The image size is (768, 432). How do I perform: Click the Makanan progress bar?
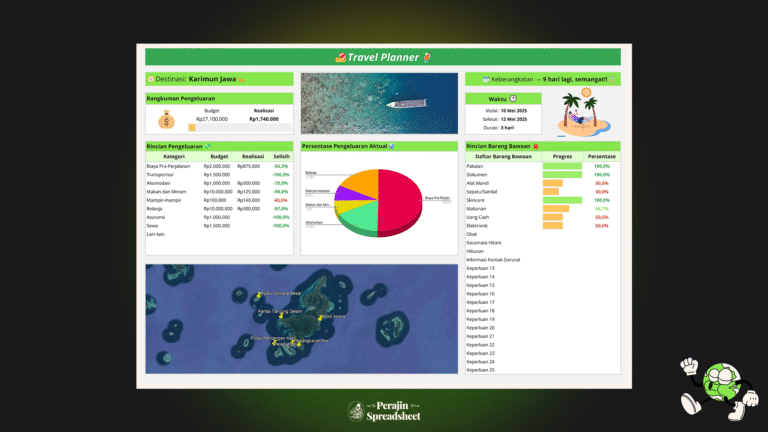556,209
